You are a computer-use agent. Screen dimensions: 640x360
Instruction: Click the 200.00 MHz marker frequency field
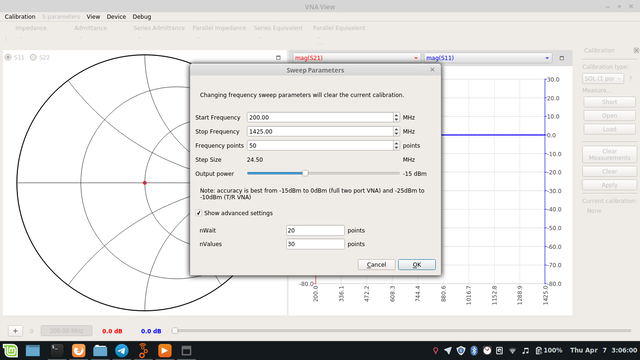[x=66, y=331]
